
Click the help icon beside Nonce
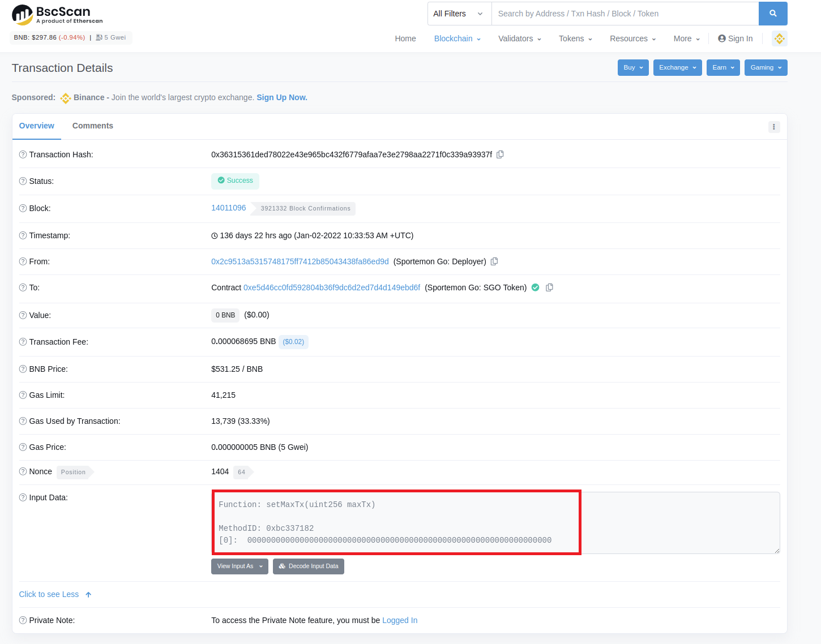23,471
